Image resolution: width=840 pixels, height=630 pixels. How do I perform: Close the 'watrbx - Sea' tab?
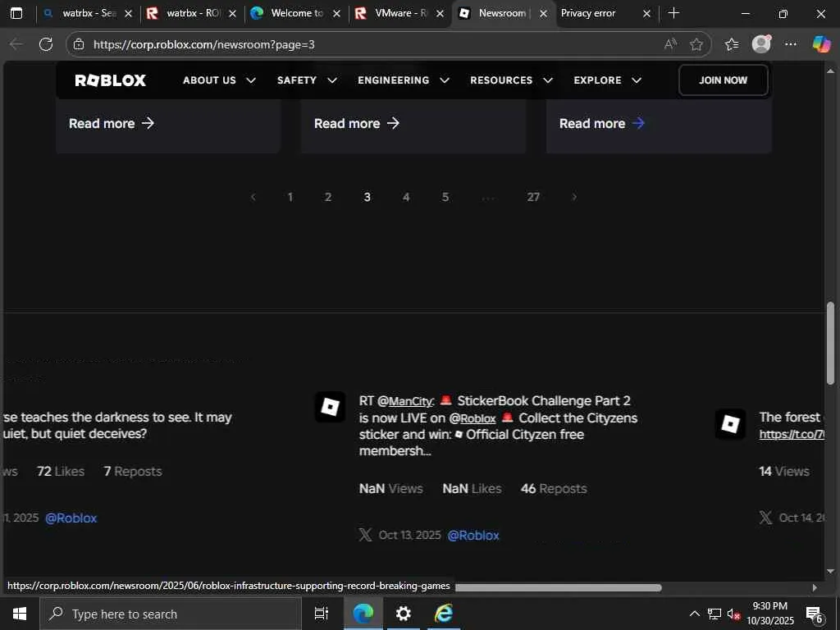[x=128, y=14]
